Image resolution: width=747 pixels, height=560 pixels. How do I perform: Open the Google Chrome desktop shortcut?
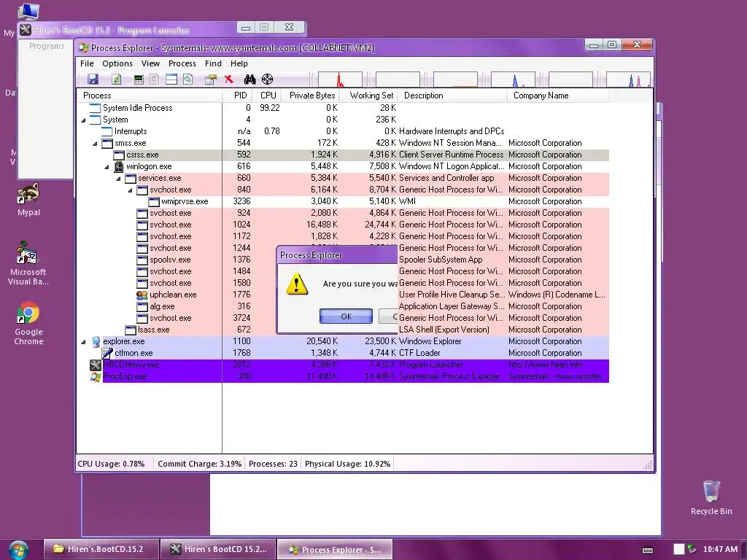pyautogui.click(x=28, y=323)
